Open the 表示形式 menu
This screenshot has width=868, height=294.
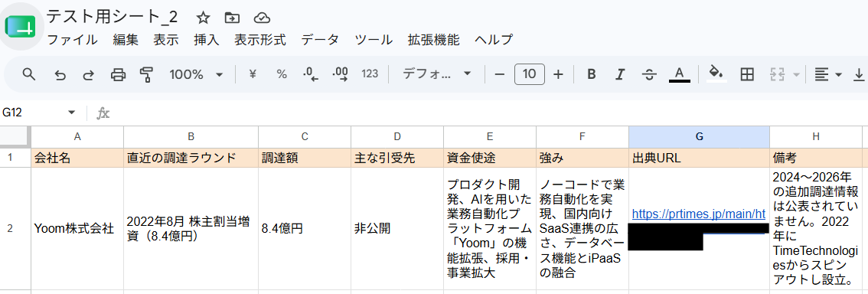[x=260, y=40]
